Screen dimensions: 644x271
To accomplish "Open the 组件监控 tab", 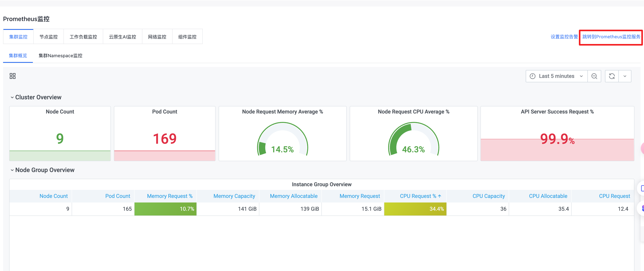I will 187,37.
